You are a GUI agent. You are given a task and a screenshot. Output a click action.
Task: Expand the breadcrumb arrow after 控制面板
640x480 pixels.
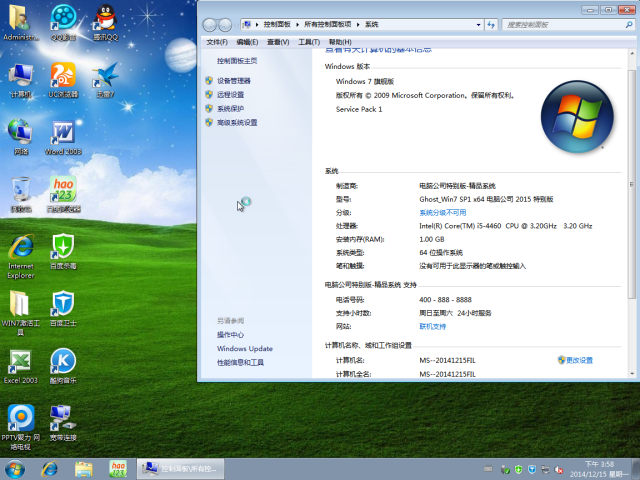[298, 25]
